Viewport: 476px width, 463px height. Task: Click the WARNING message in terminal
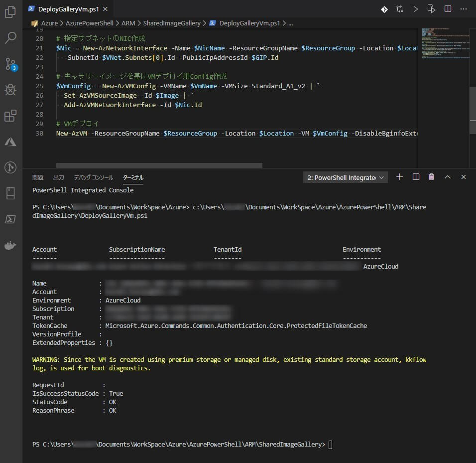tap(229, 364)
